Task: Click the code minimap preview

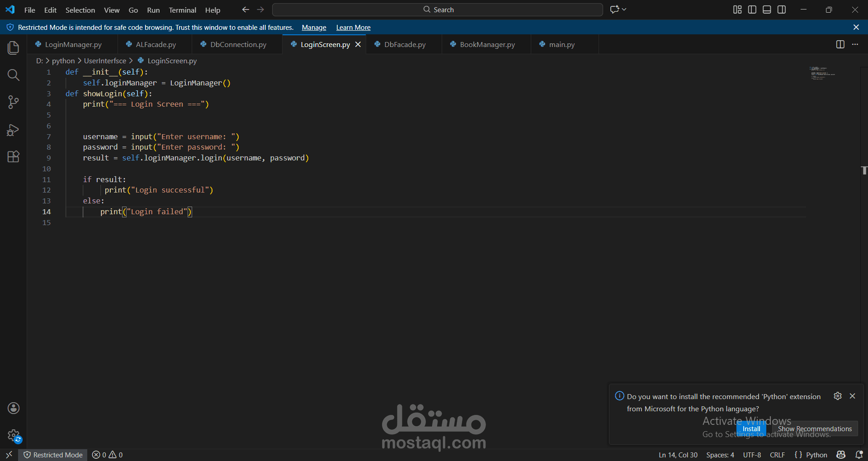Action: tap(822, 73)
